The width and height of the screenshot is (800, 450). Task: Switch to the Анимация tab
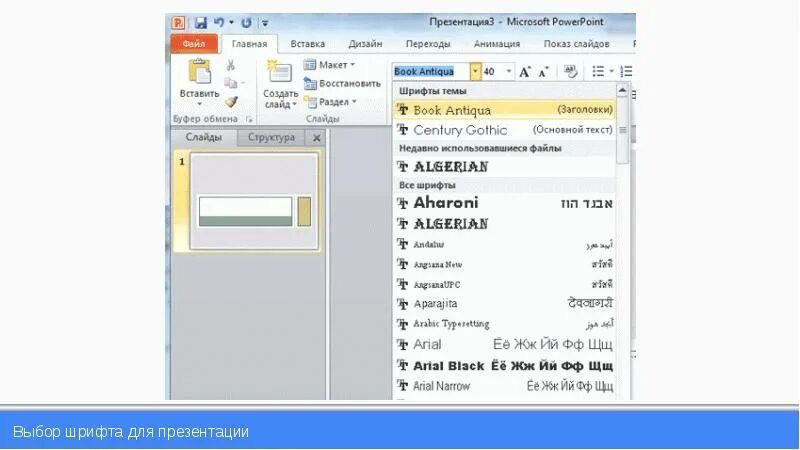(497, 44)
